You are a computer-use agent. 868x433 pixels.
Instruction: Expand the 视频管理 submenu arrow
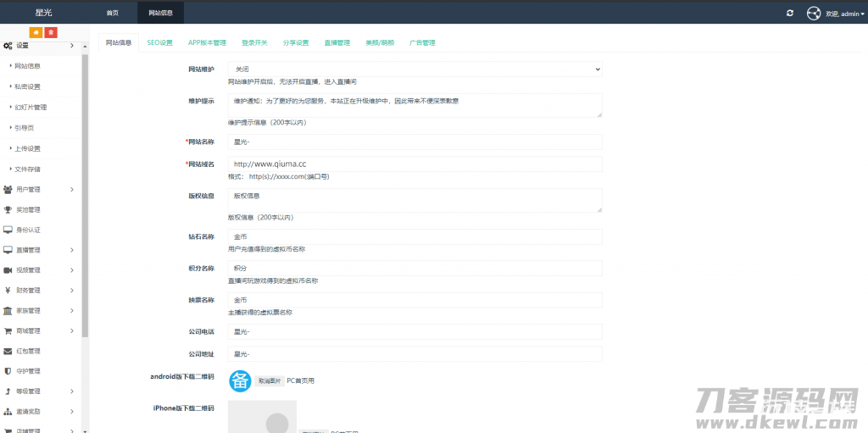coord(73,270)
